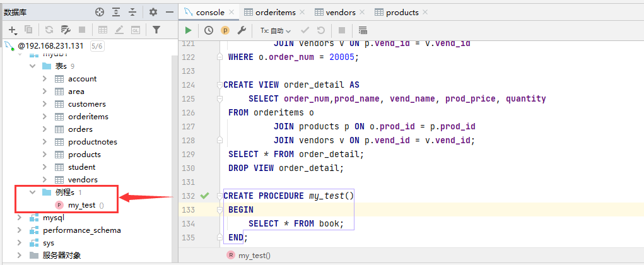
Task: Click the green checkmark on line 132
Action: pos(204,196)
